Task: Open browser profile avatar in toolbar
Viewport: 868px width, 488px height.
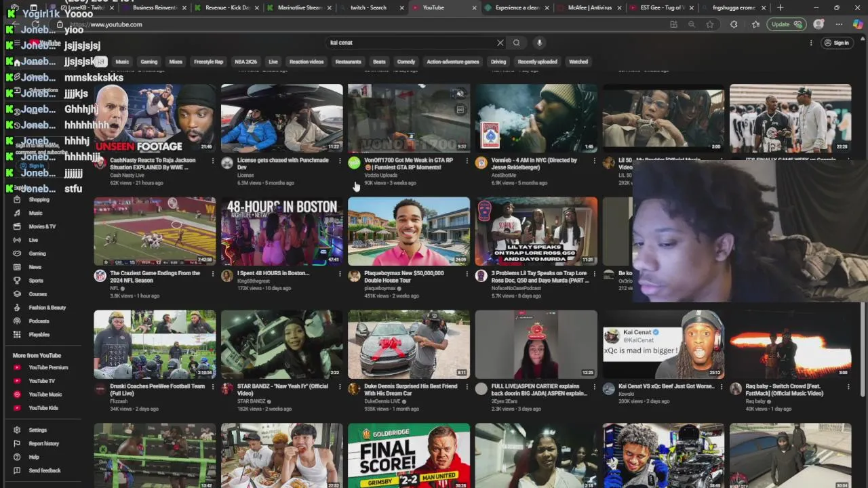Action: pyautogui.click(x=818, y=24)
